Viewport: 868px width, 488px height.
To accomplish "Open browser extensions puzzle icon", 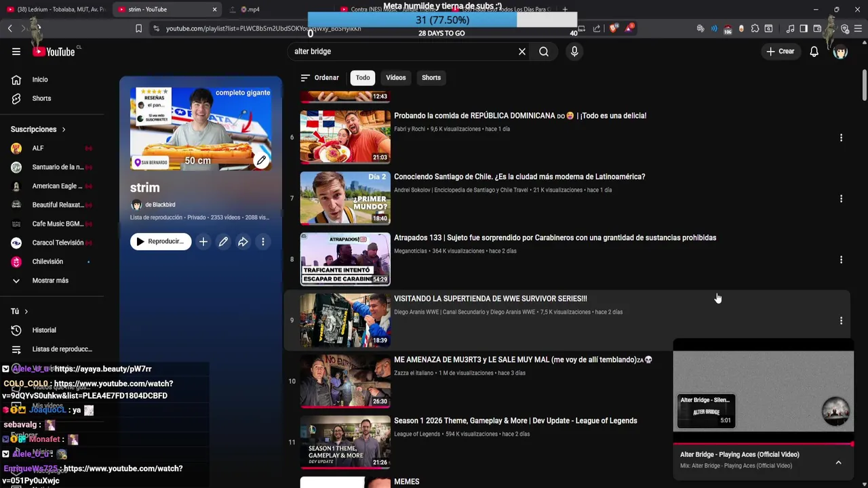I will [x=755, y=28].
